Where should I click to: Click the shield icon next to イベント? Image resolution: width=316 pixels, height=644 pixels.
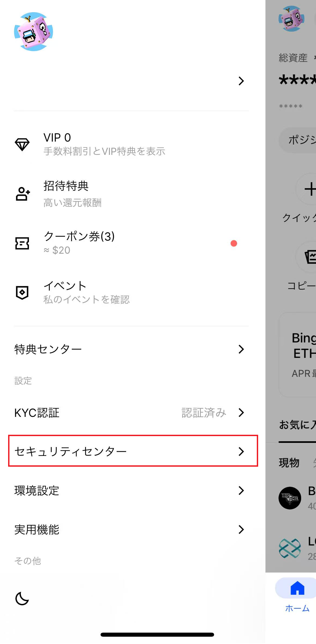22,292
